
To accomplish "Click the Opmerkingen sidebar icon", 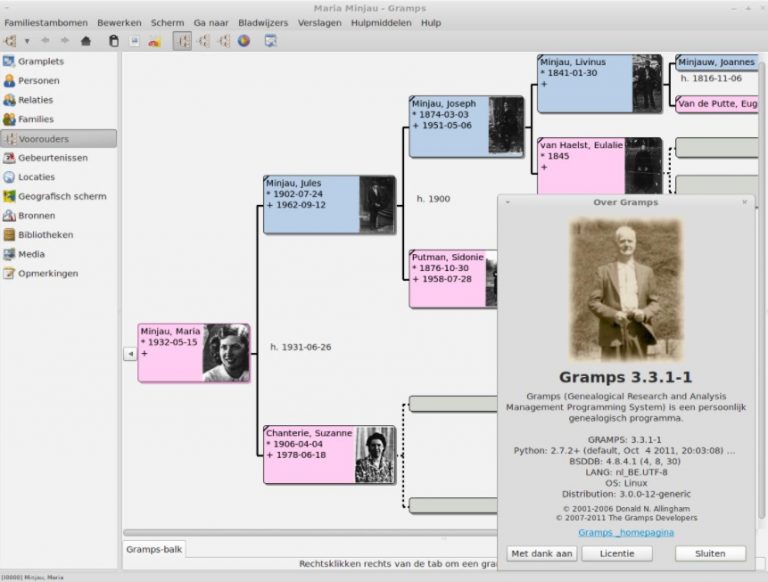I will (x=9, y=273).
